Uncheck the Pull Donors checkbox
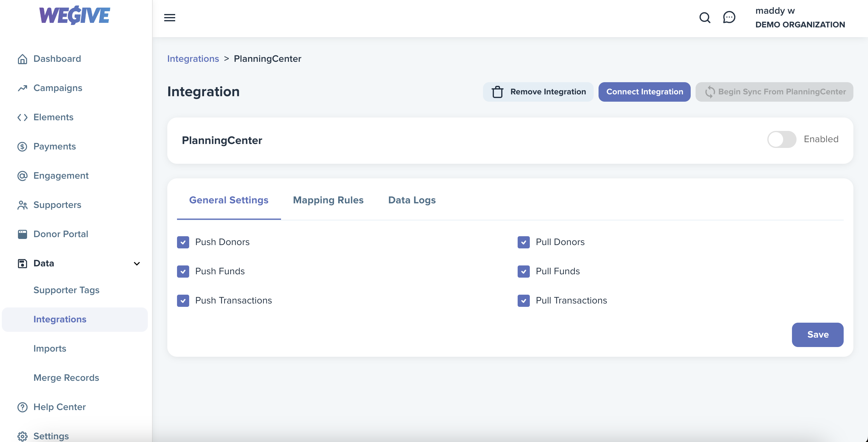 click(524, 242)
